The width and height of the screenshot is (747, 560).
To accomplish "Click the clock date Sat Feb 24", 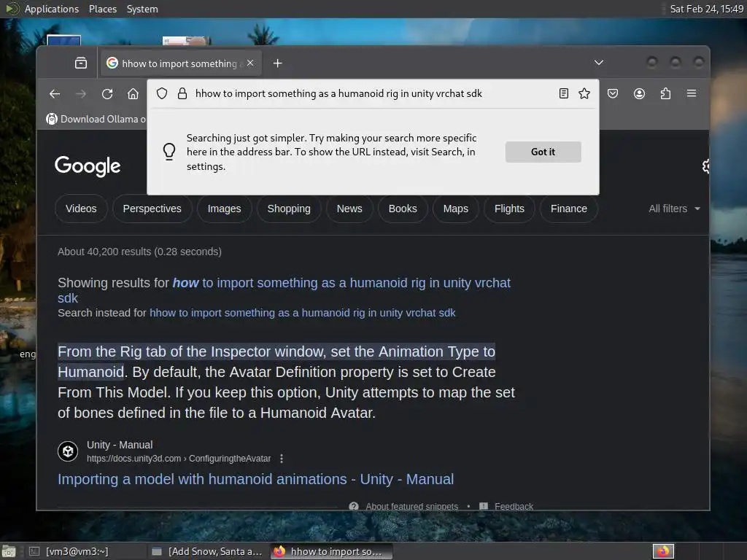I will click(706, 9).
